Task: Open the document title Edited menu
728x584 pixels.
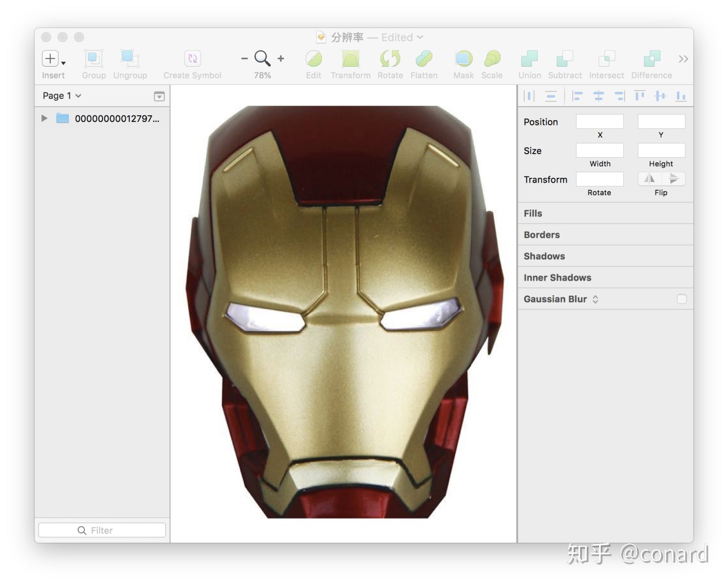Action: (402, 37)
